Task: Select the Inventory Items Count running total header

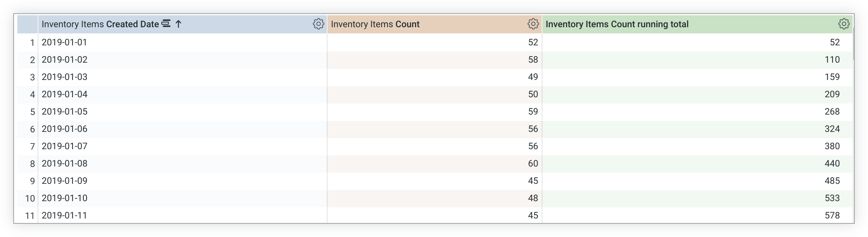Action: (x=617, y=24)
